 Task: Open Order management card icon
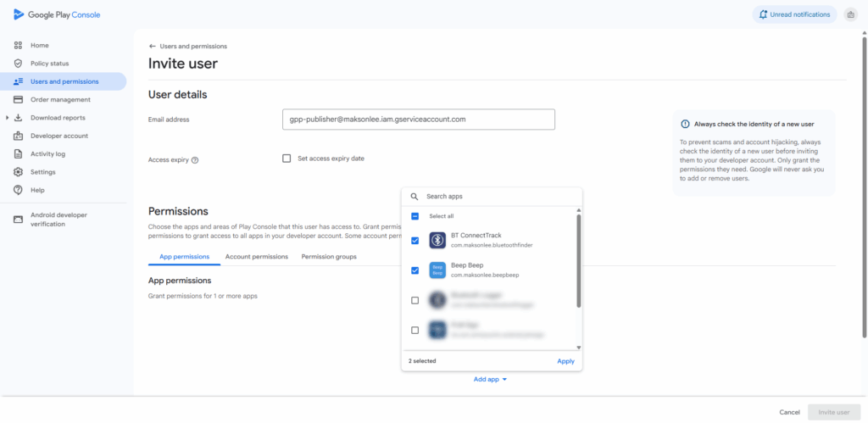(18, 100)
